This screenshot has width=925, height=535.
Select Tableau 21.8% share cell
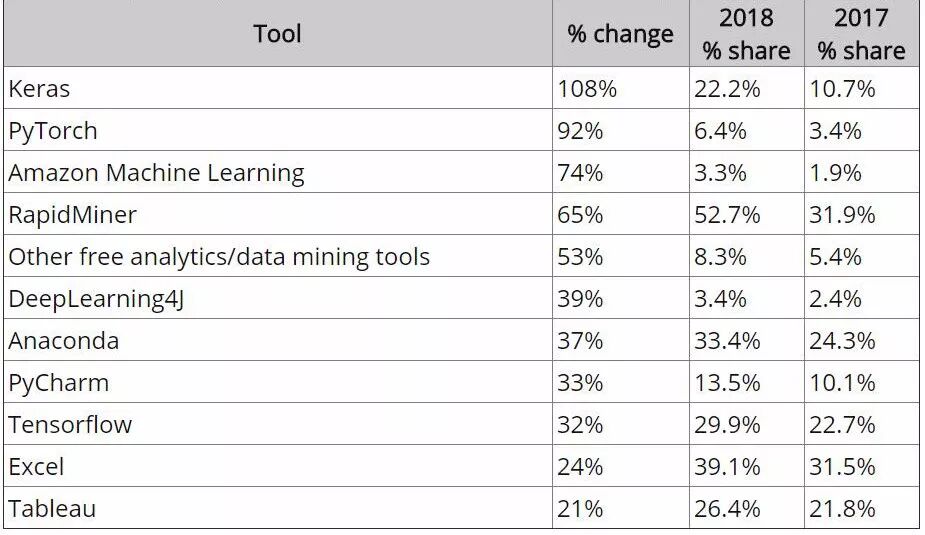(x=861, y=508)
